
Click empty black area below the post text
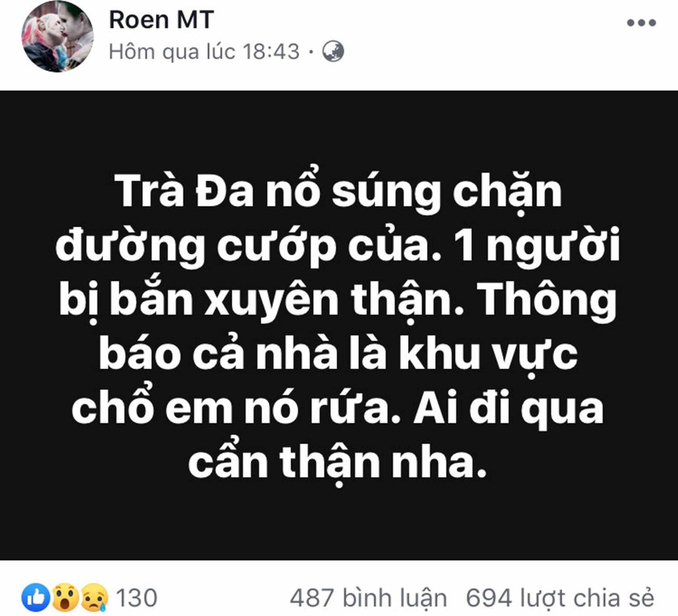339,527
